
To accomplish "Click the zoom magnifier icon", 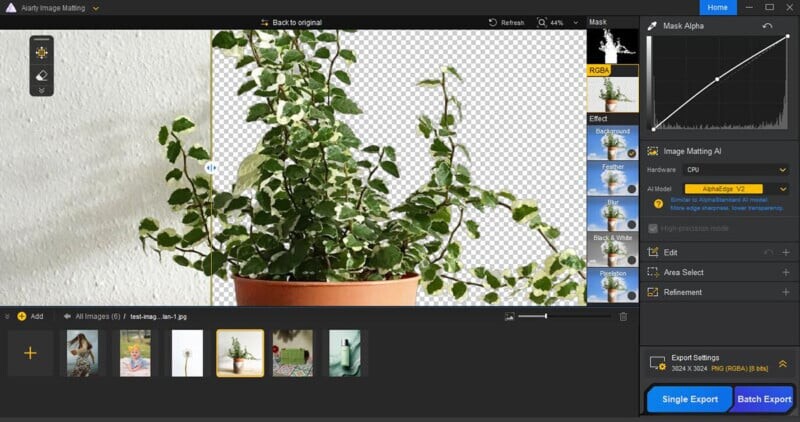I will click(542, 22).
